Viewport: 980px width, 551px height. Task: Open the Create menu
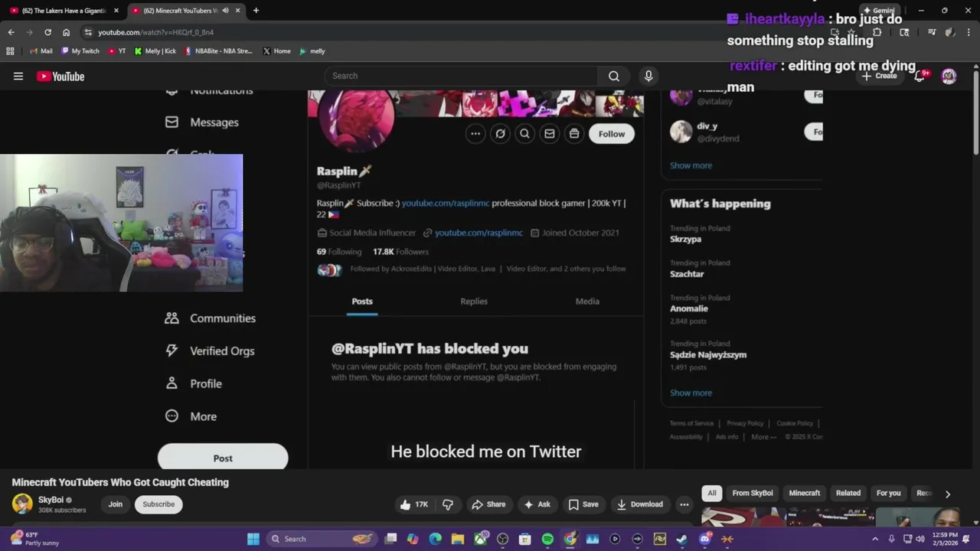[x=879, y=76]
